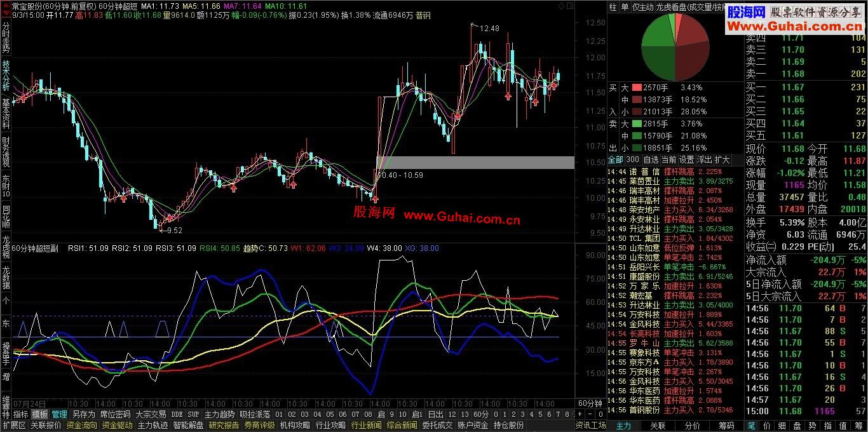Open the 委托成交 tab

[438, 426]
